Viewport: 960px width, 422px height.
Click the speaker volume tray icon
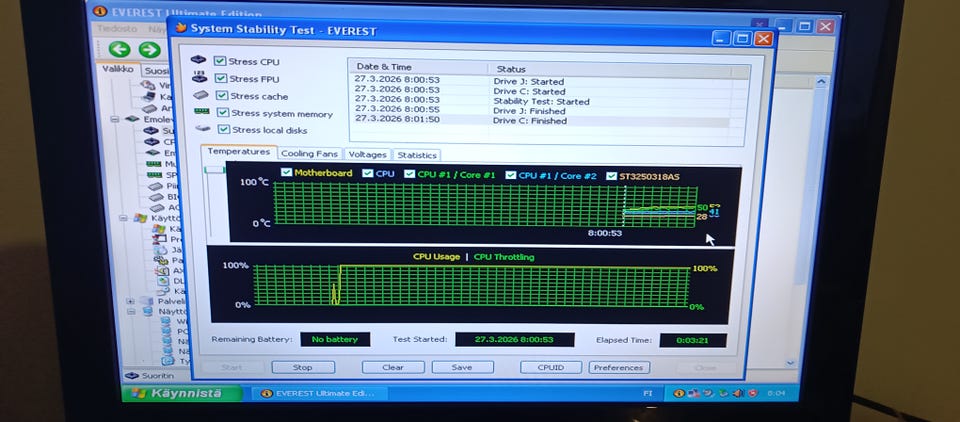738,393
